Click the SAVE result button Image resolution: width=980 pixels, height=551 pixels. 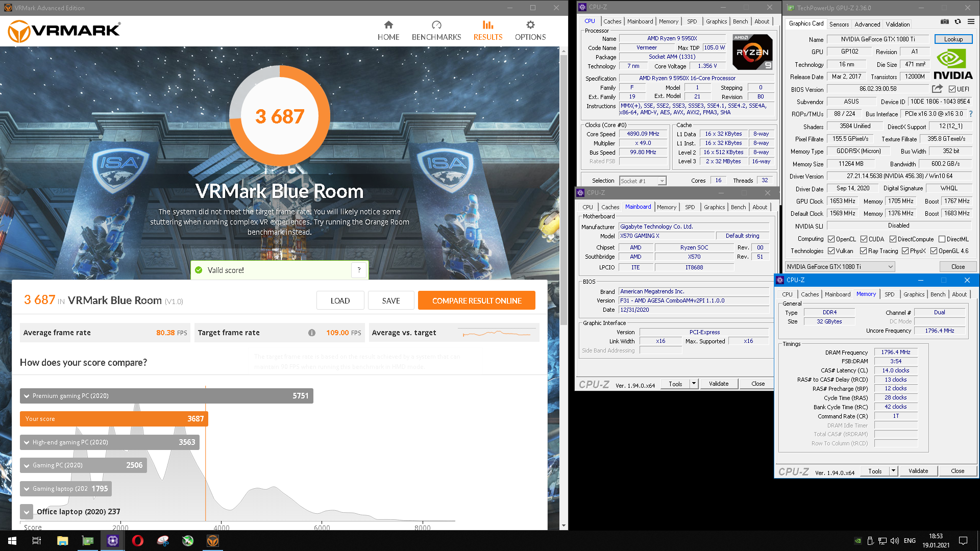(391, 300)
